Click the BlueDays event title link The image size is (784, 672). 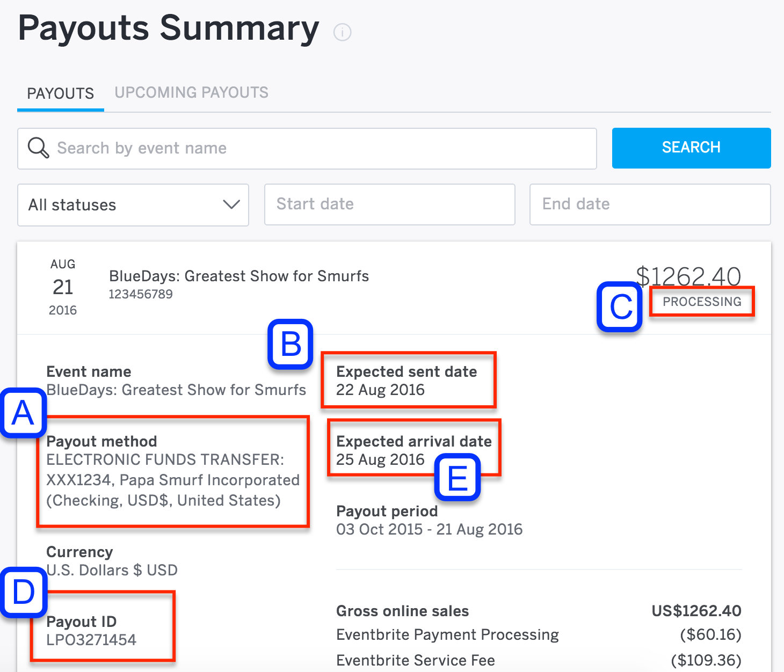point(239,276)
